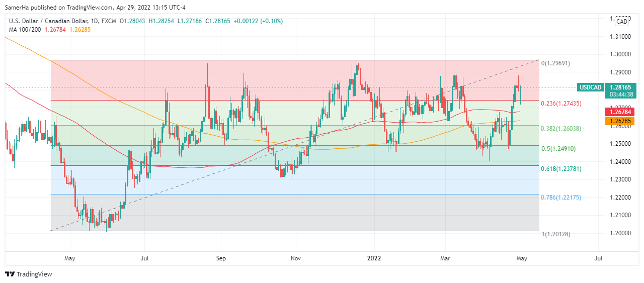Click the 0.382(1.26038) retracement label
Viewport: 644px width, 283px height.
pyautogui.click(x=561, y=129)
